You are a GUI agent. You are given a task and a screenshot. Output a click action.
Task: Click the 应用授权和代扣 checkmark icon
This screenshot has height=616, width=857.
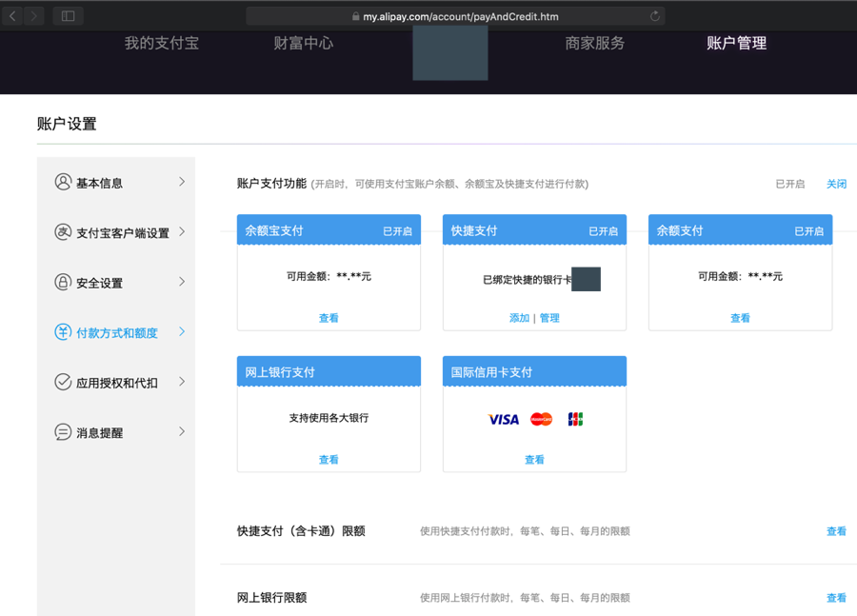63,382
